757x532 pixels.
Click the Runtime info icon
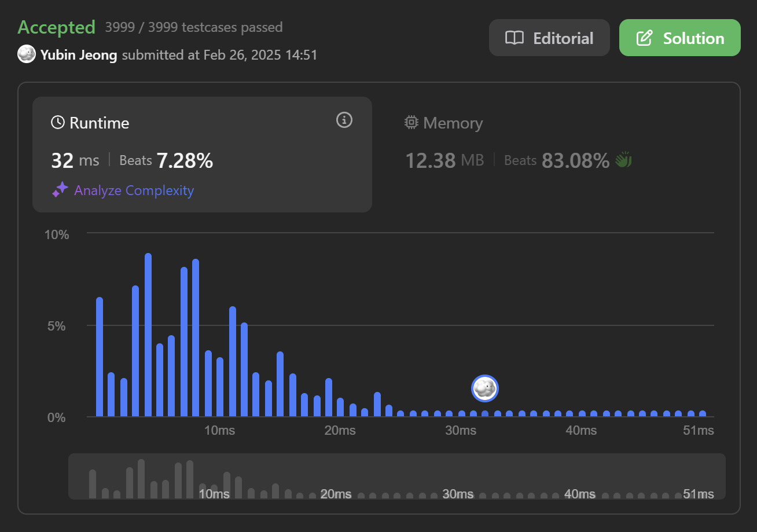click(x=344, y=120)
